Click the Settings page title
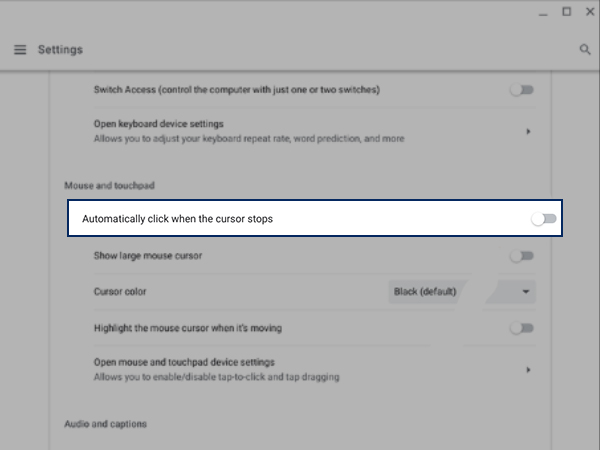600x450 pixels. click(60, 50)
